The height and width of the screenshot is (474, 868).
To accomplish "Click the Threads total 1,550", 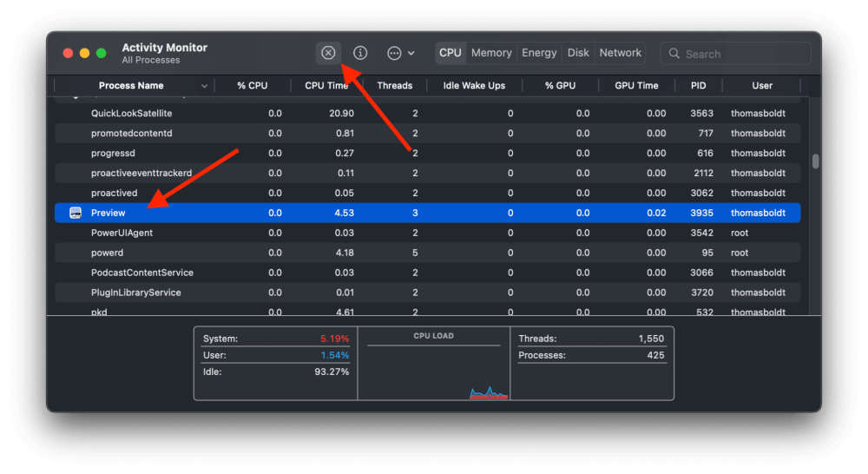I will (652, 339).
